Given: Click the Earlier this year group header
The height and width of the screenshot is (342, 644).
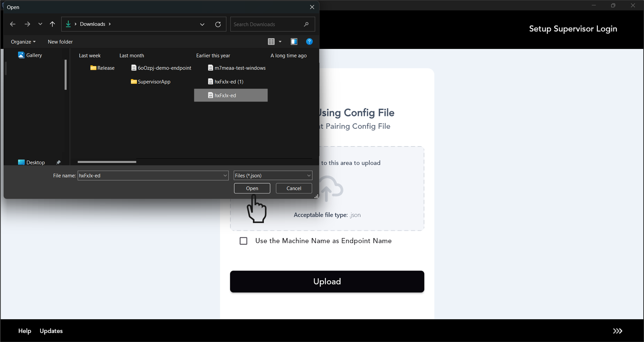Looking at the screenshot, I should 213,56.
